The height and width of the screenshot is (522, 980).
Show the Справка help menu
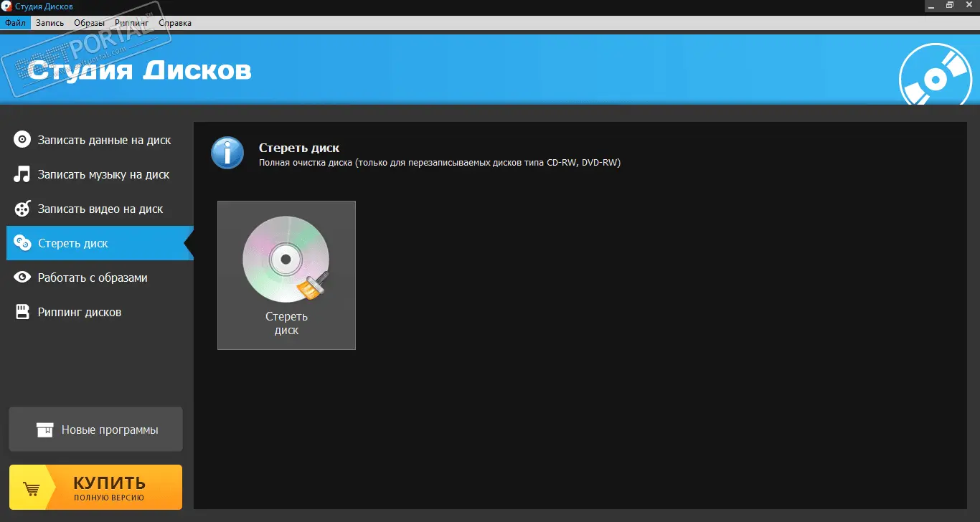[x=175, y=23]
